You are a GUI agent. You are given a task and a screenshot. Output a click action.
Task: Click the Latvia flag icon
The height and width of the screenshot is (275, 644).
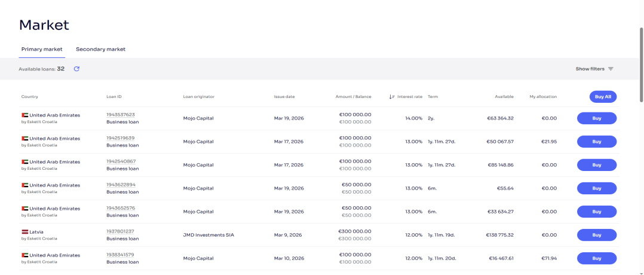coord(24,232)
